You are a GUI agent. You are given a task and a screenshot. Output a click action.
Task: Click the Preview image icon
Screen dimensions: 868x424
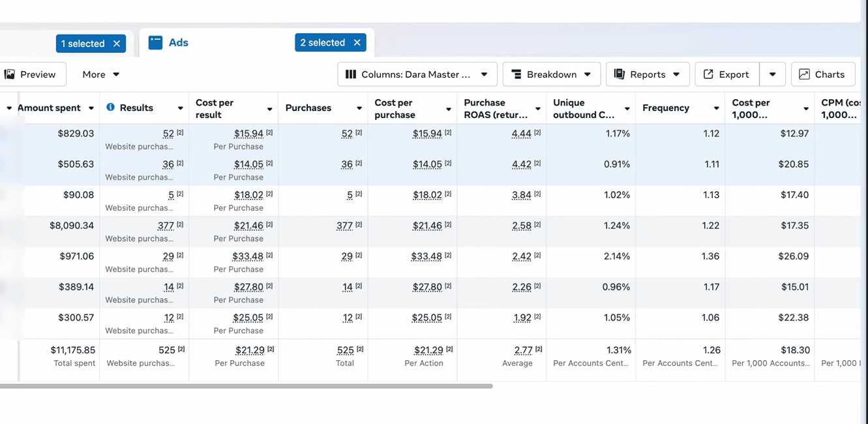tap(10, 74)
